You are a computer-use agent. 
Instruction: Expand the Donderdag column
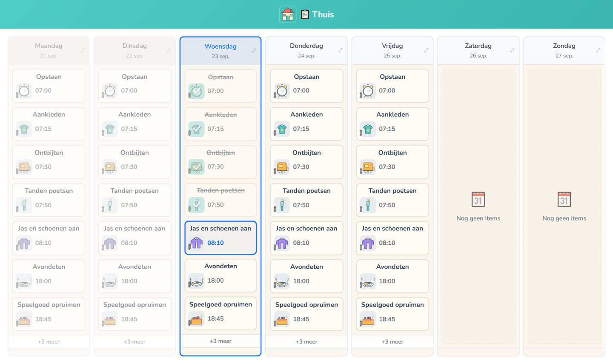point(341,50)
